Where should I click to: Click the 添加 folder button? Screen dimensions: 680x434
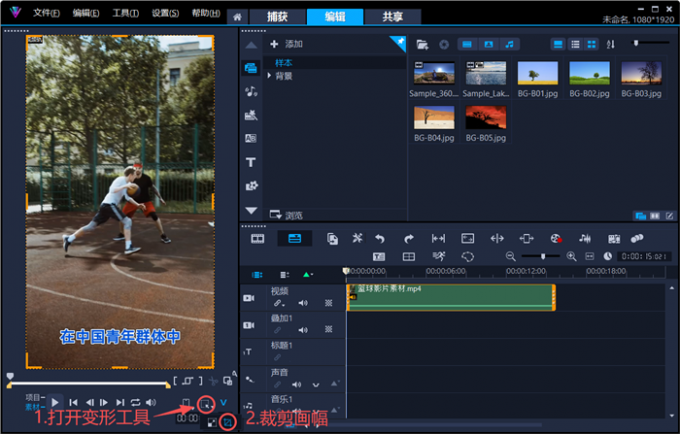pos(286,44)
